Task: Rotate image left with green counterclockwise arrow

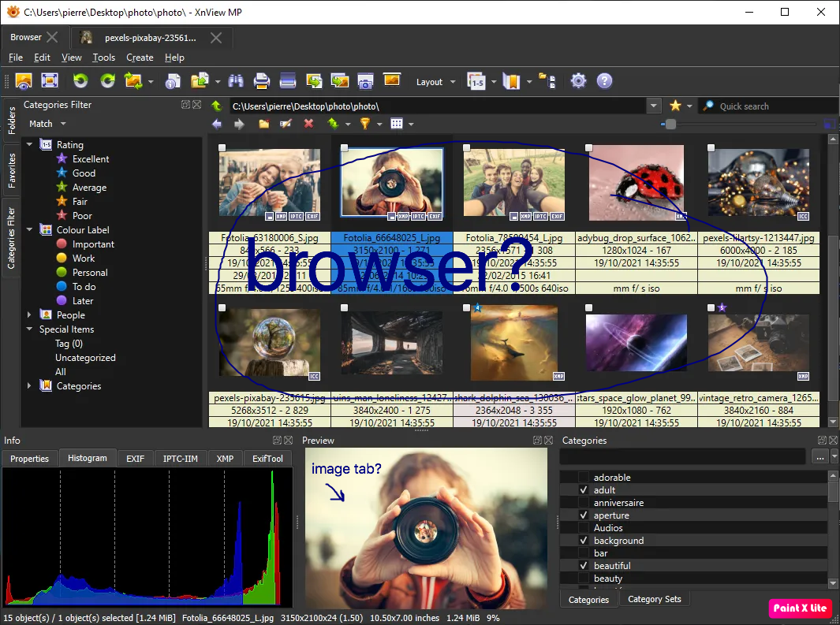Action: (80, 80)
